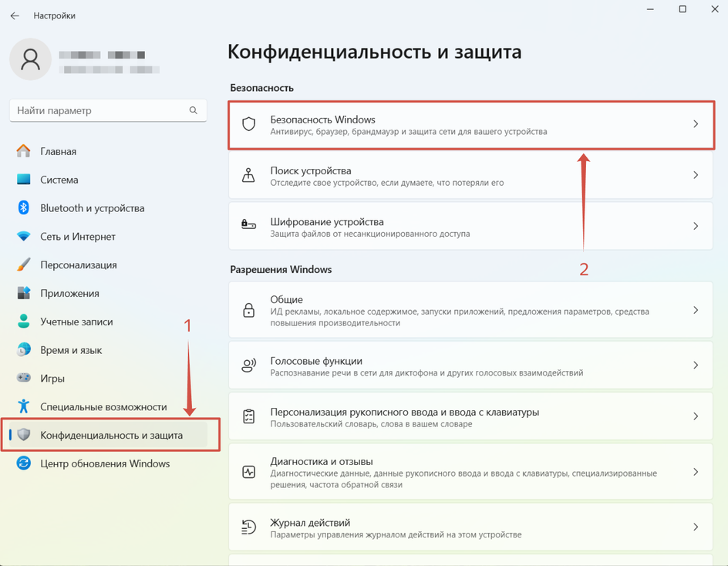Select Сеть и Интернет
The height and width of the screenshot is (566, 728).
point(108,236)
